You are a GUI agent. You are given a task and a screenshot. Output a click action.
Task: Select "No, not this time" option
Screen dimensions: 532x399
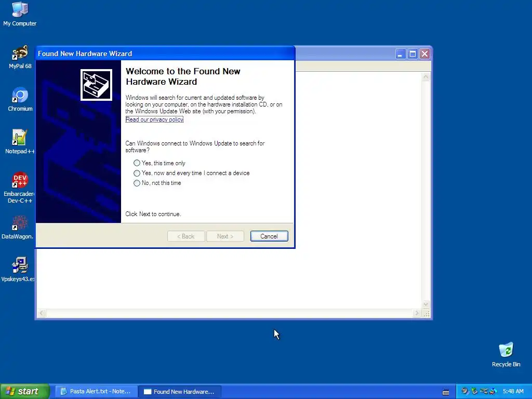(157, 183)
